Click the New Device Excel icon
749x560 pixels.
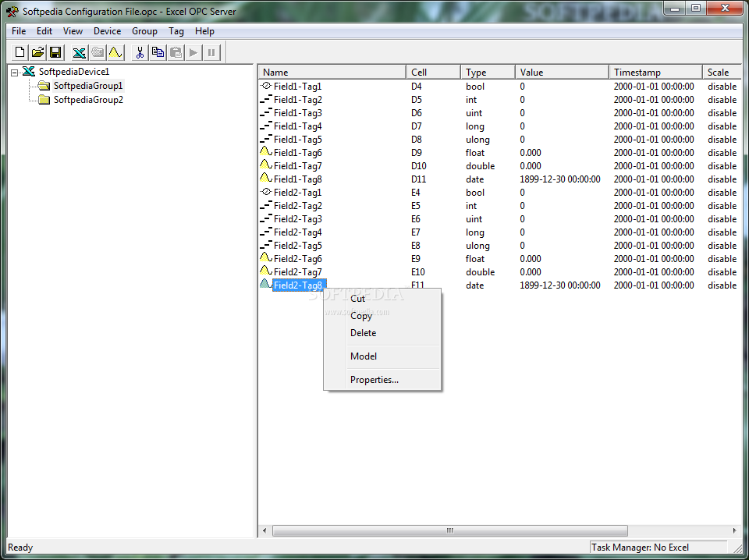(80, 52)
